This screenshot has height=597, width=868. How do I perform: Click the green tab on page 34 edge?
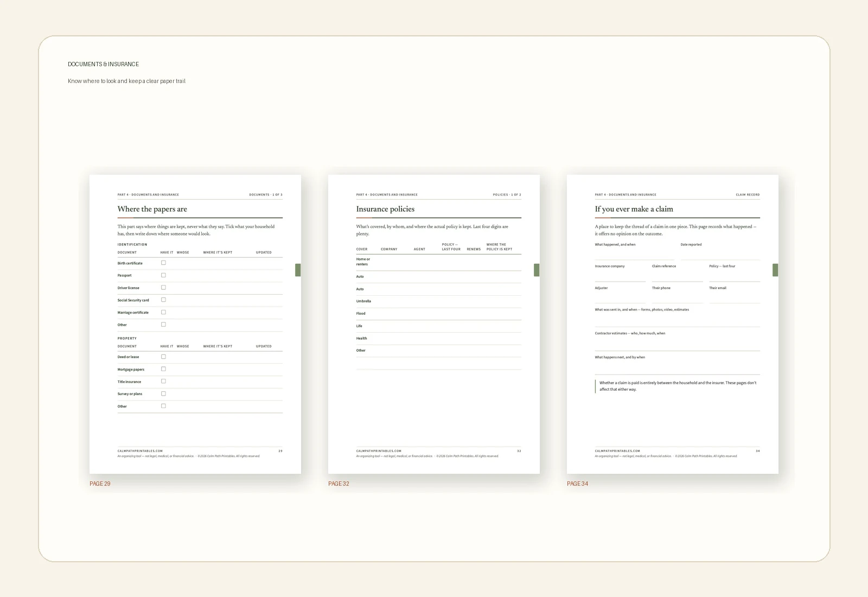775,270
